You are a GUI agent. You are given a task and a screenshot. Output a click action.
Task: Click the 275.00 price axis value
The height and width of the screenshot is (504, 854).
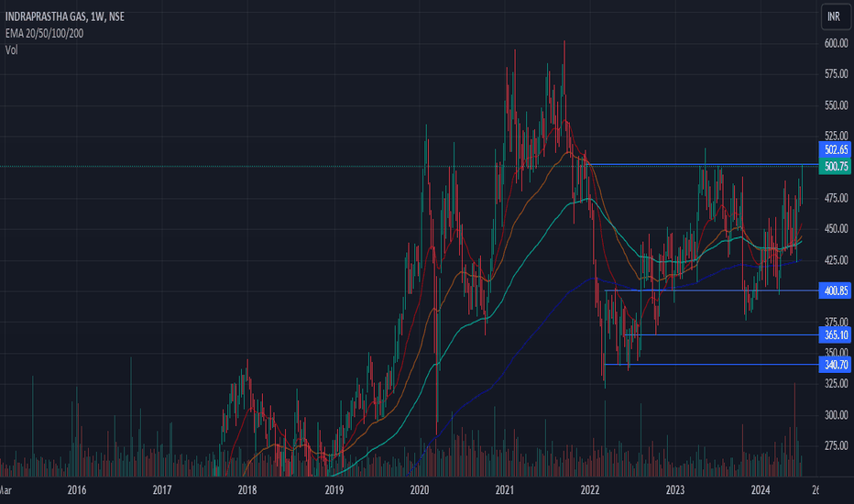click(x=836, y=445)
